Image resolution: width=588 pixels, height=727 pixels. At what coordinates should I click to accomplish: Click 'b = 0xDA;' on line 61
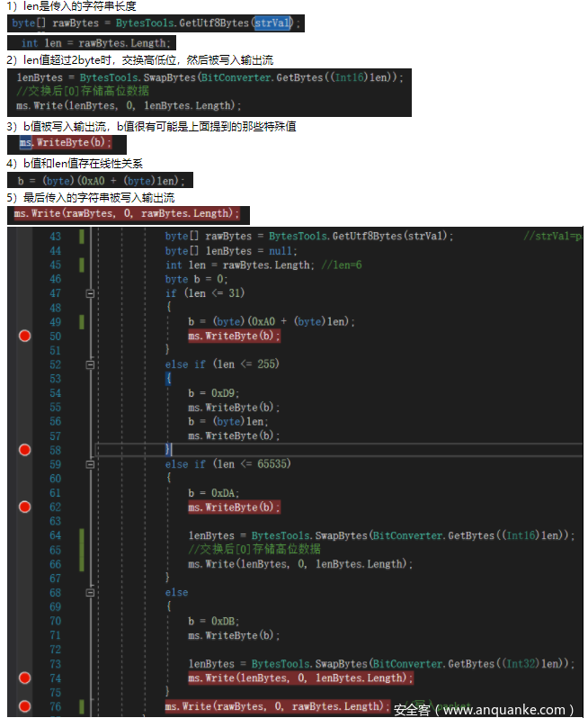(214, 492)
